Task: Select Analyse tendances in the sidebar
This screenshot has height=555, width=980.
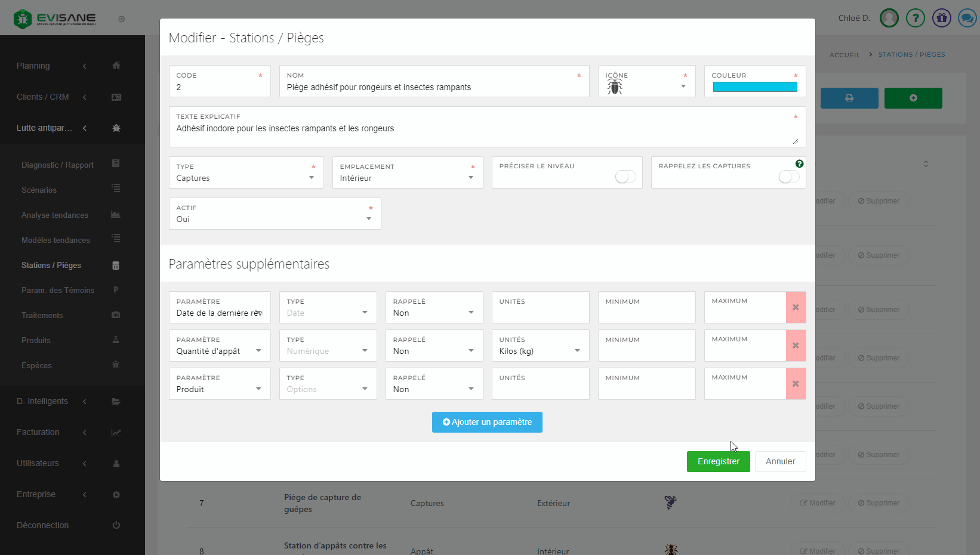Action: pos(55,215)
